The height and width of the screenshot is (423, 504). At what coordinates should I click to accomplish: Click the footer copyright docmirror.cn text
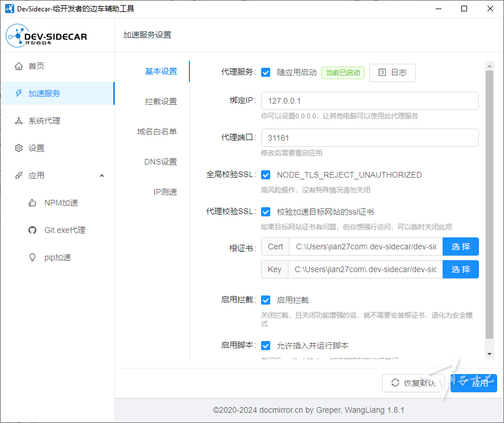click(x=308, y=410)
